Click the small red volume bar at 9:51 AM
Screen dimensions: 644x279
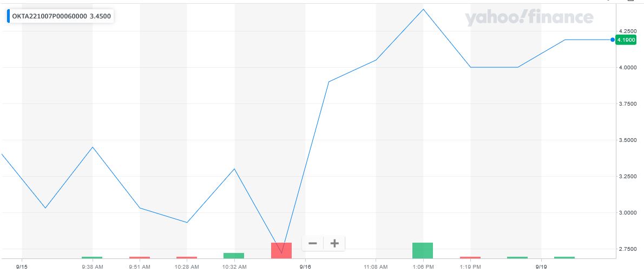140,257
